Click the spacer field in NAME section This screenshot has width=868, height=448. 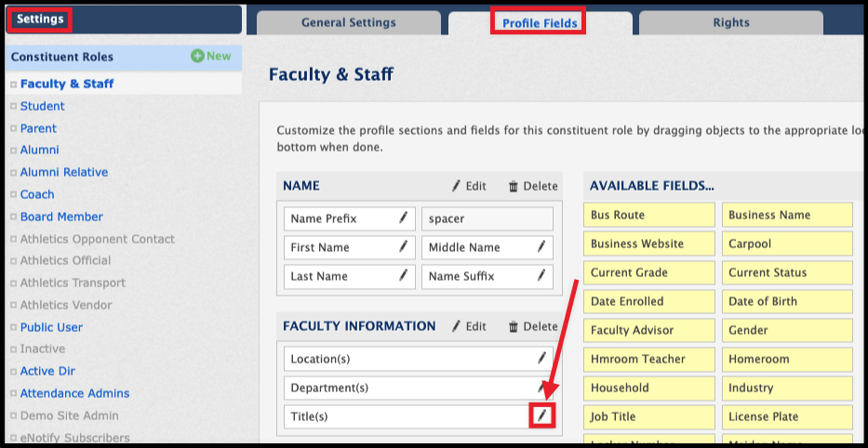[x=487, y=218]
